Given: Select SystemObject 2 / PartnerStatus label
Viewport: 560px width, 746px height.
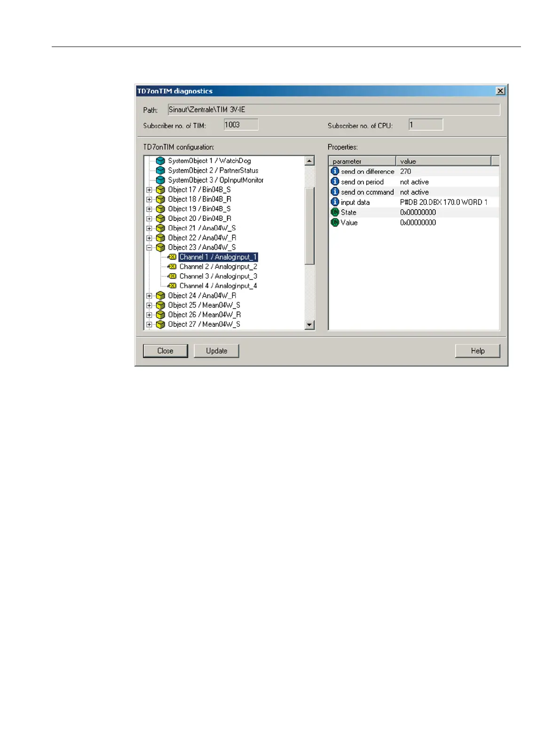Looking at the screenshot, I should (x=213, y=170).
